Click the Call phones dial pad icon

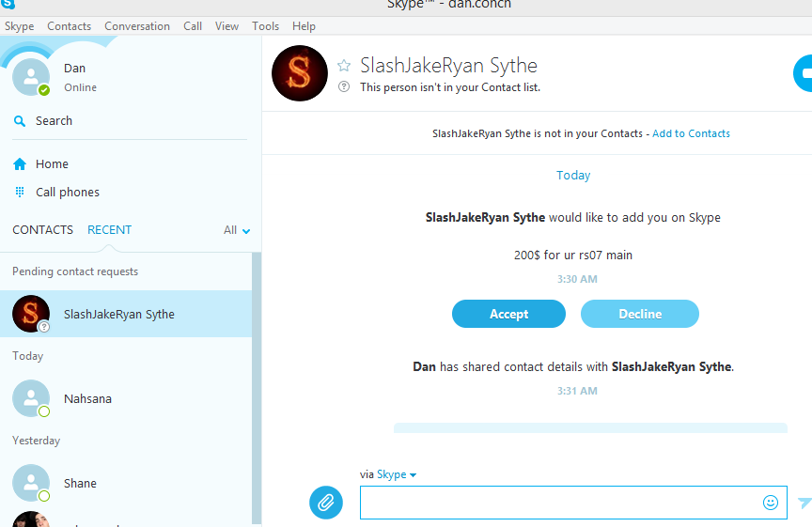(20, 192)
